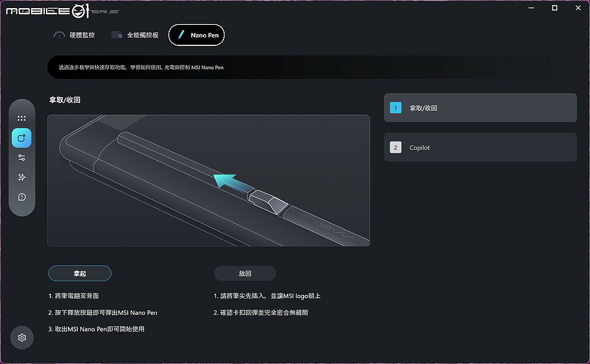590x364 pixels.
Task: Activate step 1 拿取/收回 selector
Action: pos(396,107)
